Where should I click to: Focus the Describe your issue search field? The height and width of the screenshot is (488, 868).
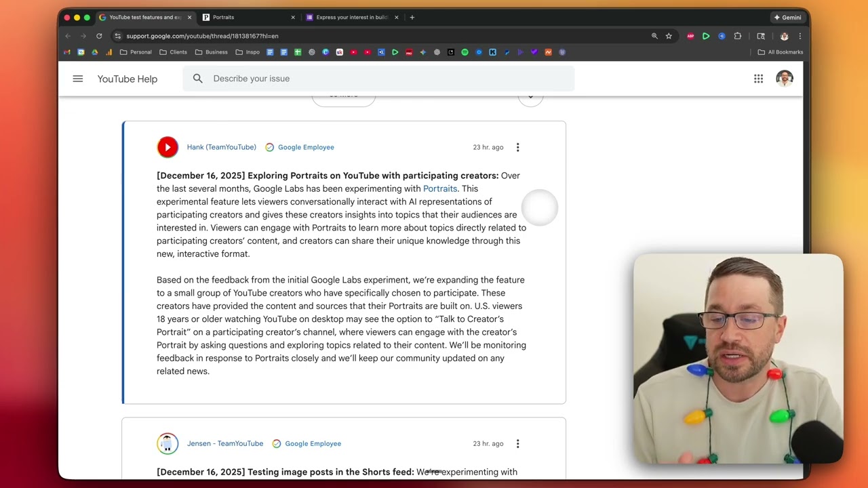tap(378, 79)
